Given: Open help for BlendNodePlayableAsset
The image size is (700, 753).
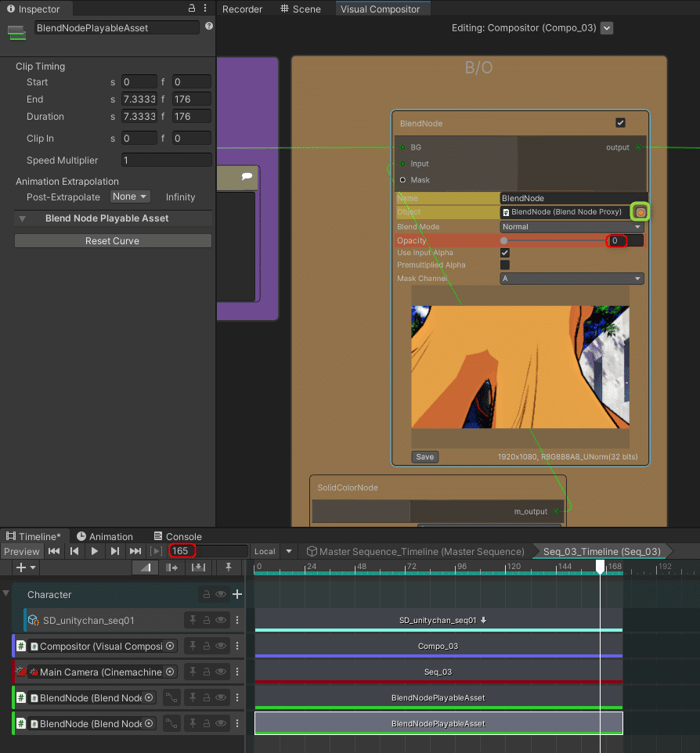Looking at the screenshot, I should coord(209,26).
